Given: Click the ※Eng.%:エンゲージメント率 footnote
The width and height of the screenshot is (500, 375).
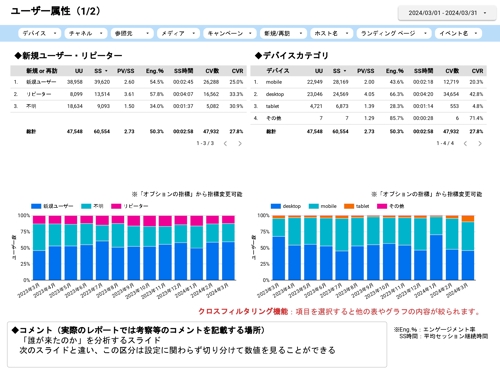Looking at the screenshot, I should tap(435, 330).
